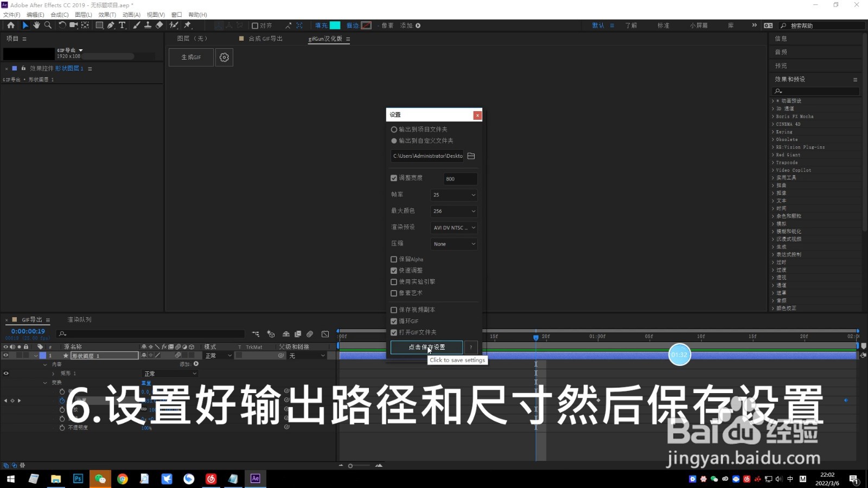Viewport: 868px width, 488px height.
Task: Open the 最大颜色 dropdown showing 256
Action: 454,211
